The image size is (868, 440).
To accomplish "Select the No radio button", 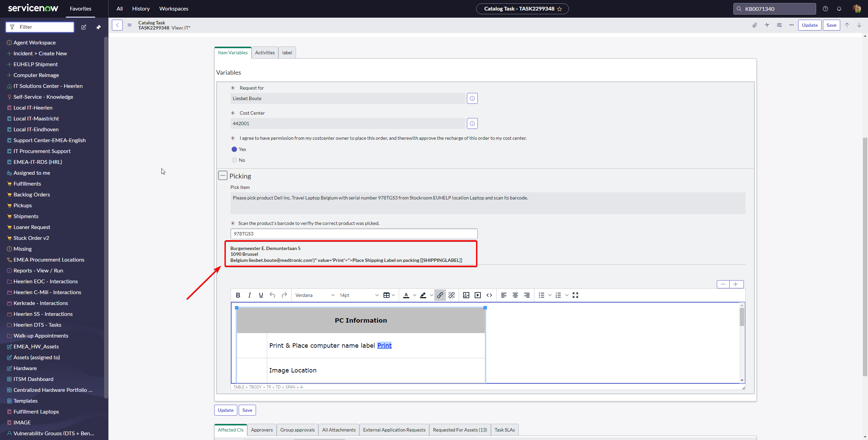I will coord(234,160).
